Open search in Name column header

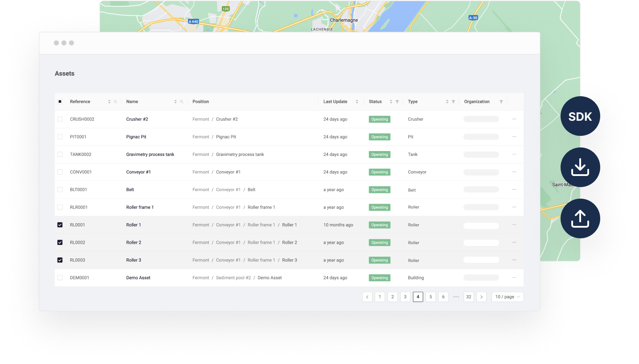pyautogui.click(x=181, y=102)
